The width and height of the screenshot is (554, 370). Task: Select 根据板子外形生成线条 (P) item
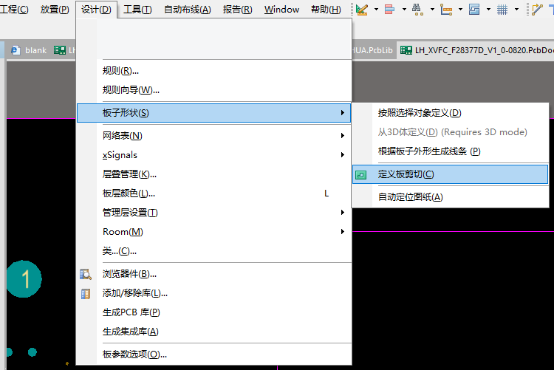[x=450, y=152]
